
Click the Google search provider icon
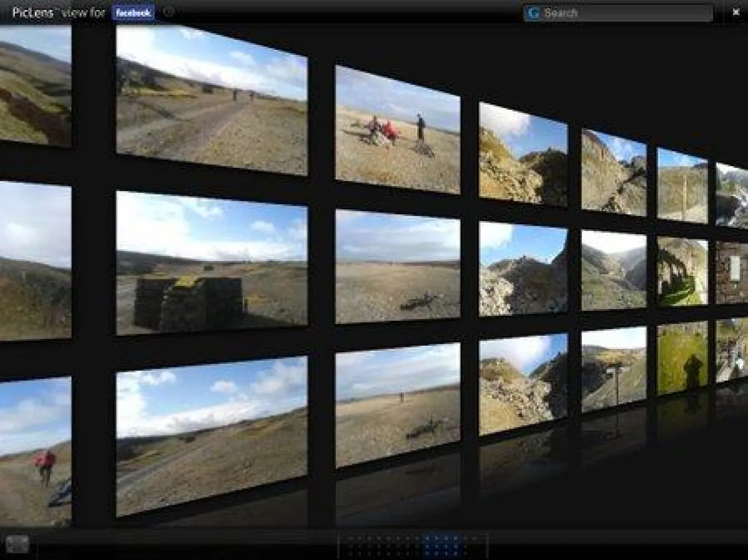click(533, 13)
